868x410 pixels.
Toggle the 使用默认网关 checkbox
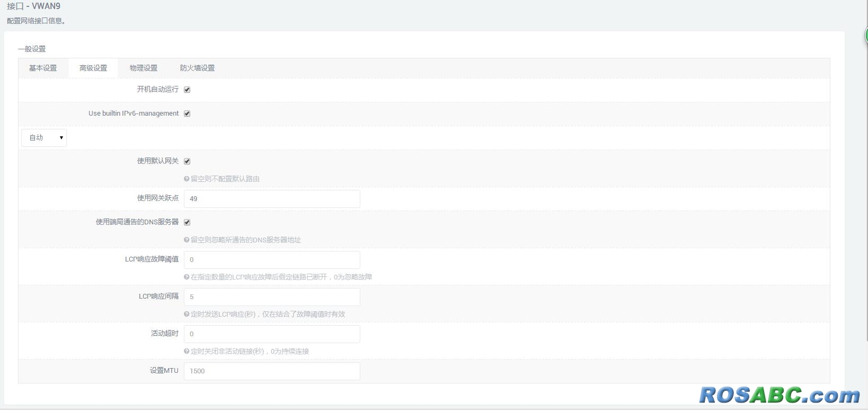187,161
